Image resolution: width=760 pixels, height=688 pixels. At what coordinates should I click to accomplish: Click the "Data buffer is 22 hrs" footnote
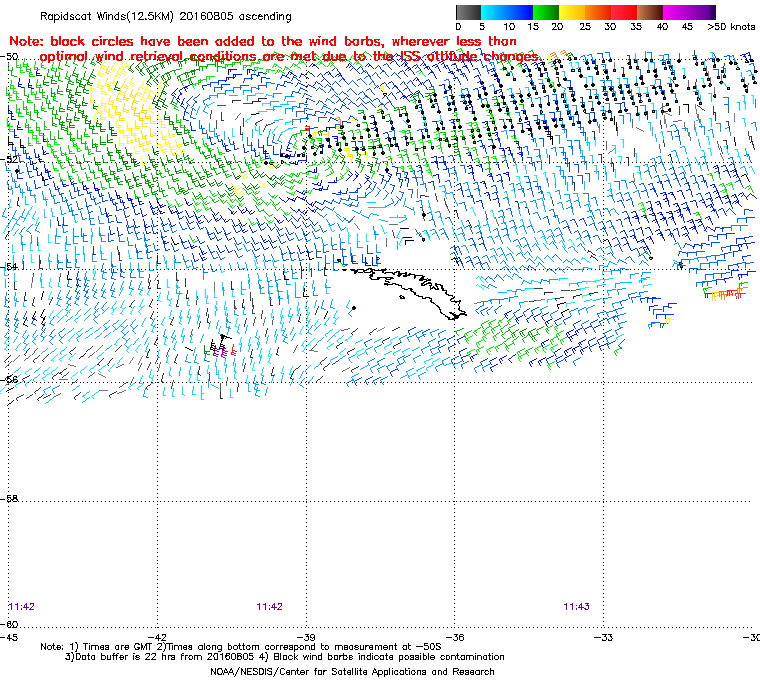(x=285, y=657)
